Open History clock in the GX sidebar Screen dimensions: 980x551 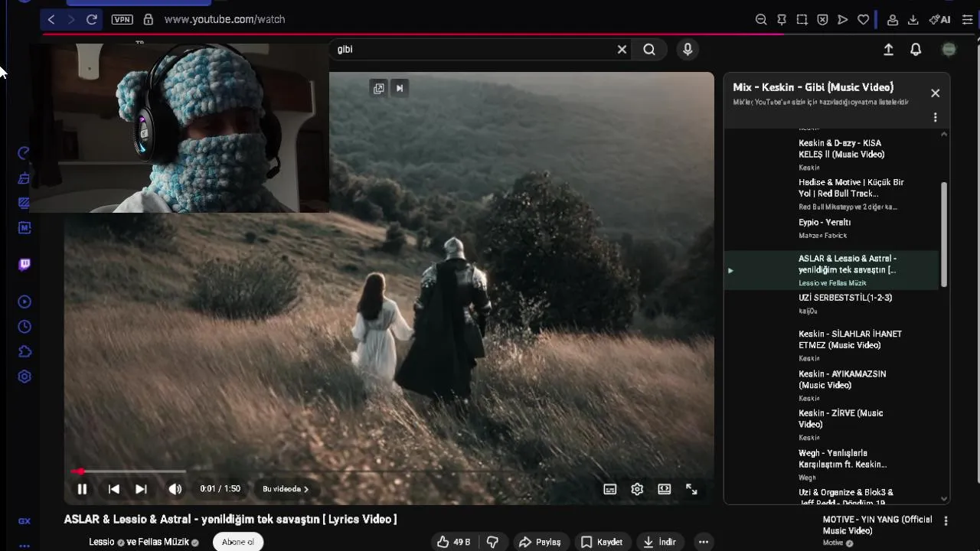(x=24, y=327)
